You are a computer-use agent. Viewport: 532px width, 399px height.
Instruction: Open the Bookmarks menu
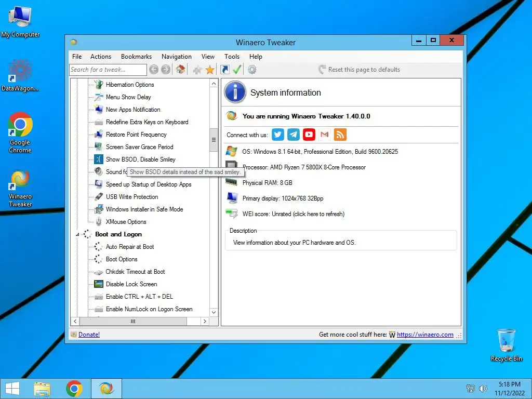tap(137, 57)
